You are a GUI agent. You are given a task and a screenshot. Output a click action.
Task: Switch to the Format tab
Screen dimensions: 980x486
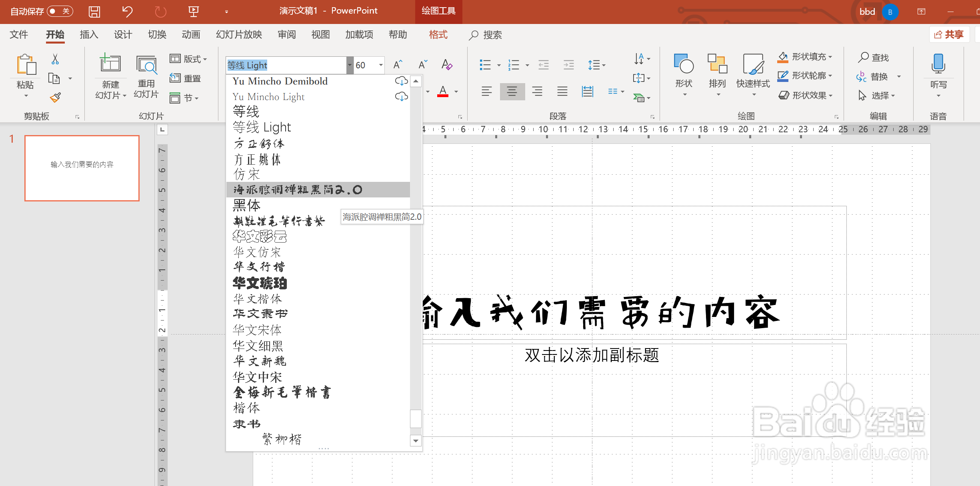(438, 35)
